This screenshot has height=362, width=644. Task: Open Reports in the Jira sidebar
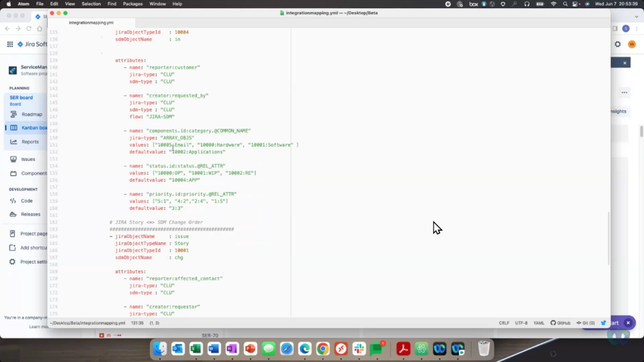(x=30, y=141)
